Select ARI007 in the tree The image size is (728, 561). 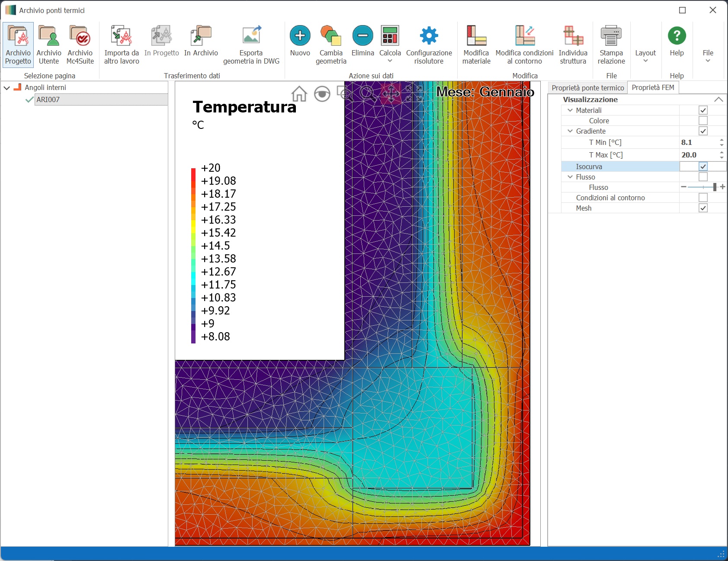[x=48, y=99]
